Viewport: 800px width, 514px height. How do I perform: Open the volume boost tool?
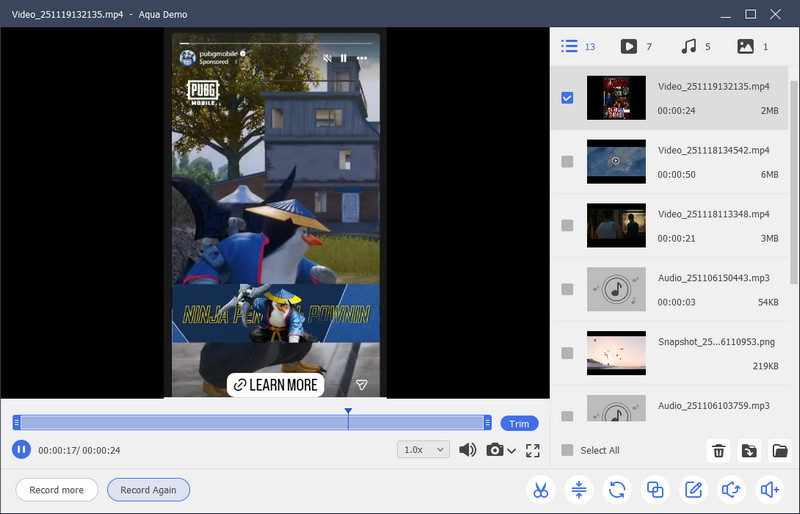769,490
